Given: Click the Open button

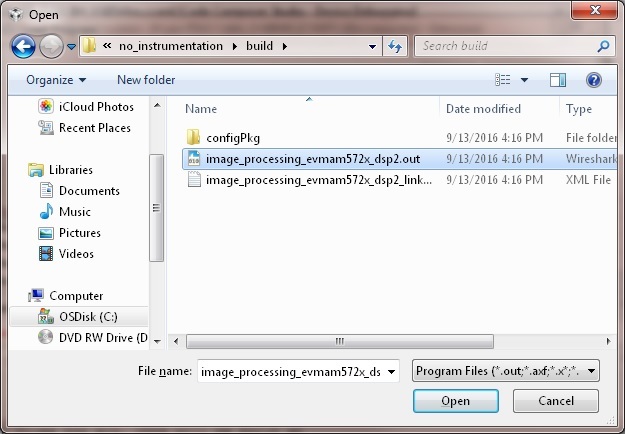Looking at the screenshot, I should tap(455, 401).
